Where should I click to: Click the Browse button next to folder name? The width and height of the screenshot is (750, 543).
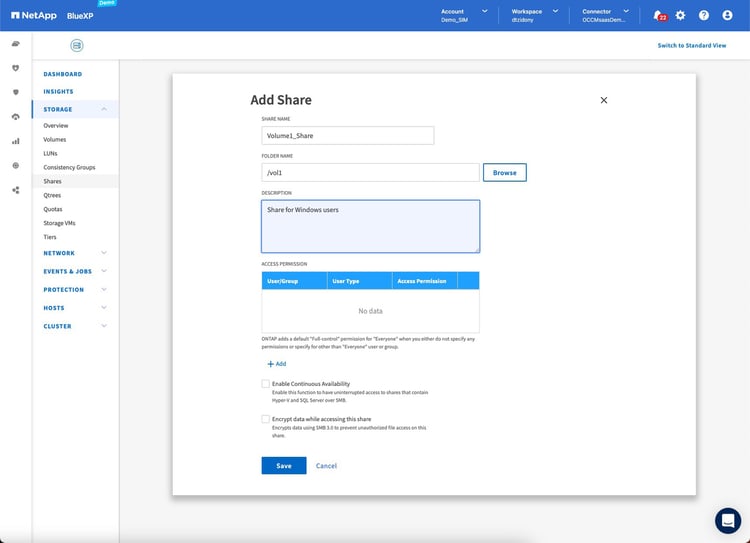[504, 173]
